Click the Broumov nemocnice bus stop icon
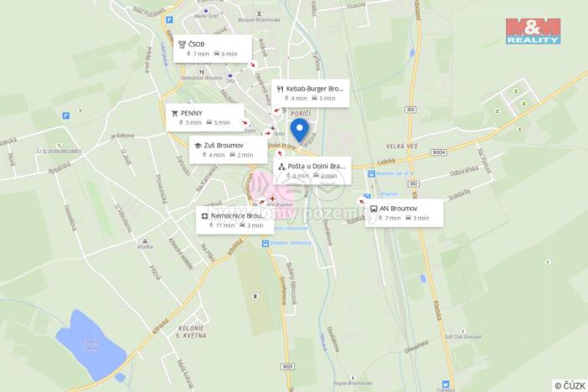The image size is (588, 392). coord(266,244)
